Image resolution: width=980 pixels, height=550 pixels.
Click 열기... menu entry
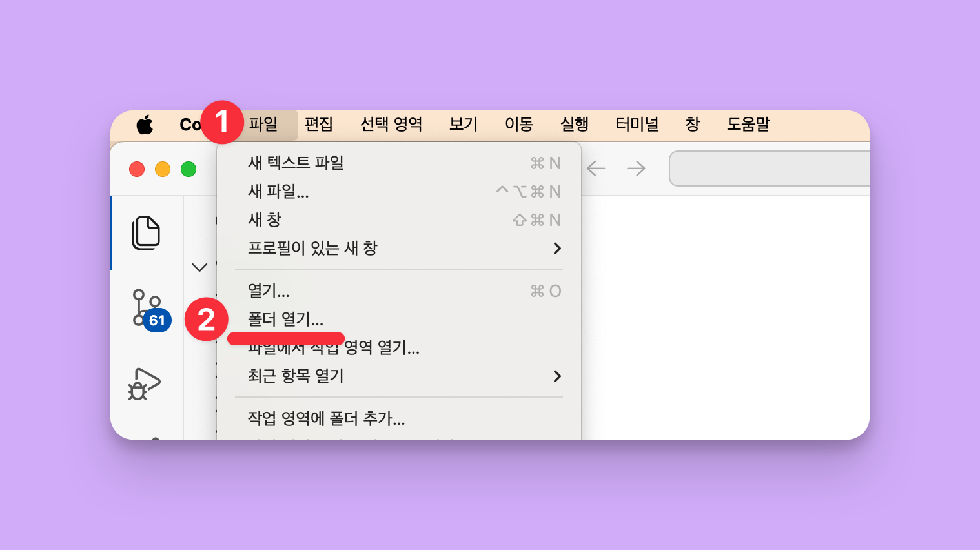[269, 291]
